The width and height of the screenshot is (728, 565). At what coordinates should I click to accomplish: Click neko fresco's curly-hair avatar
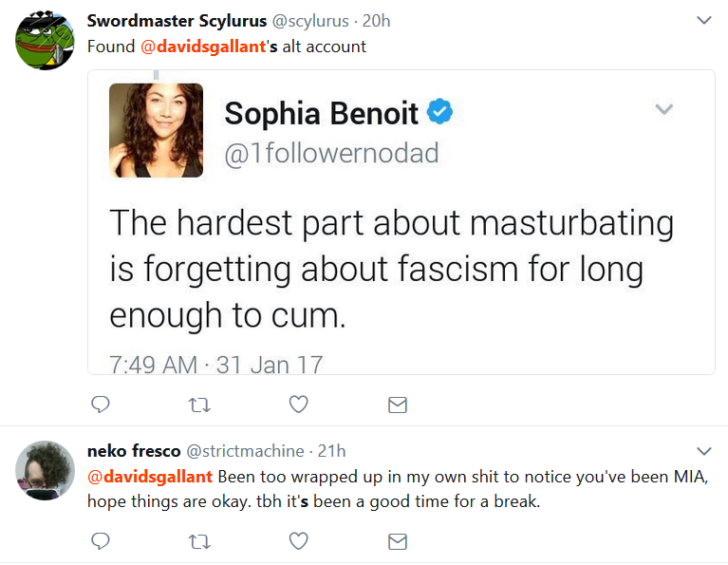point(45,470)
